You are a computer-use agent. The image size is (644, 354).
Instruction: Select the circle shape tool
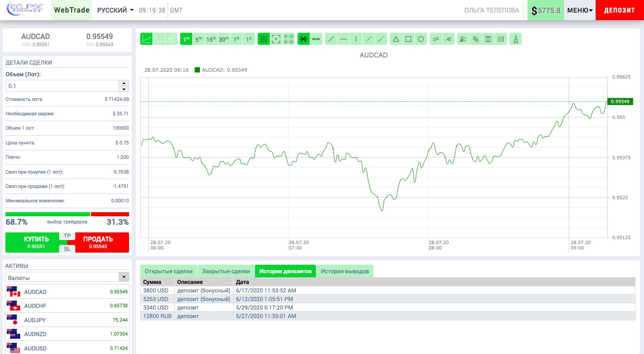(421, 39)
